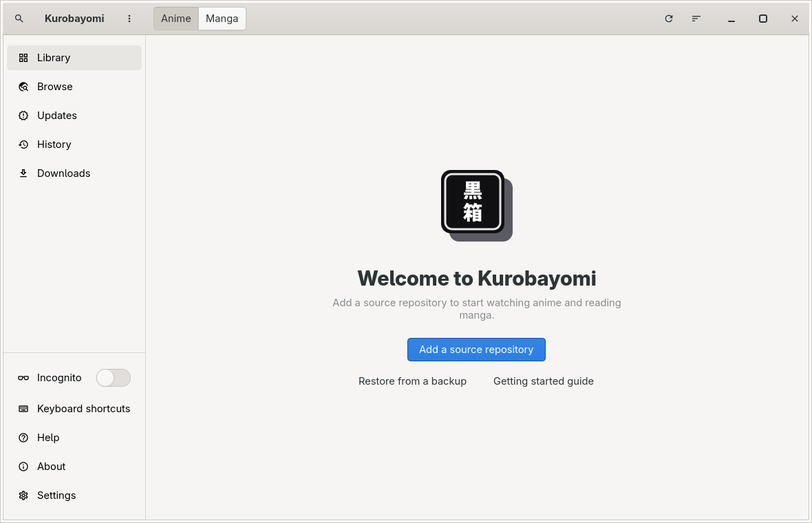This screenshot has width=812, height=523.
Task: Toggle the Incognito switch
Action: click(114, 378)
